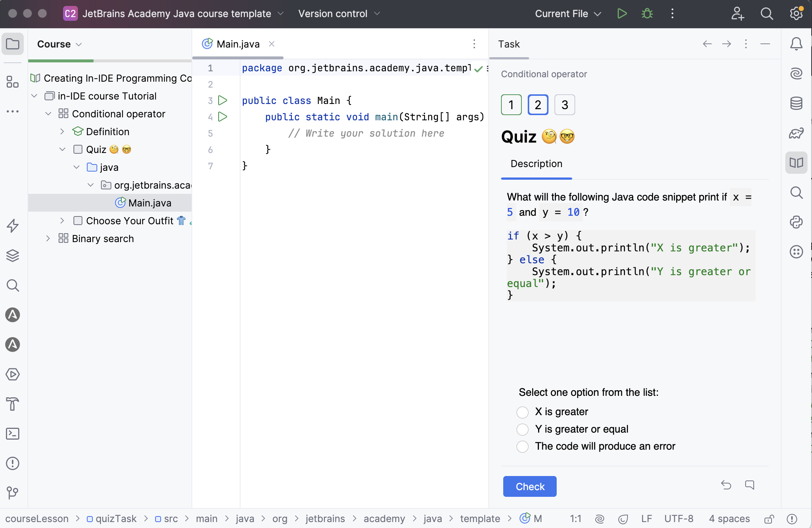Collapse the org.jetbrains package node
Image resolution: width=812 pixels, height=528 pixels.
[91, 185]
